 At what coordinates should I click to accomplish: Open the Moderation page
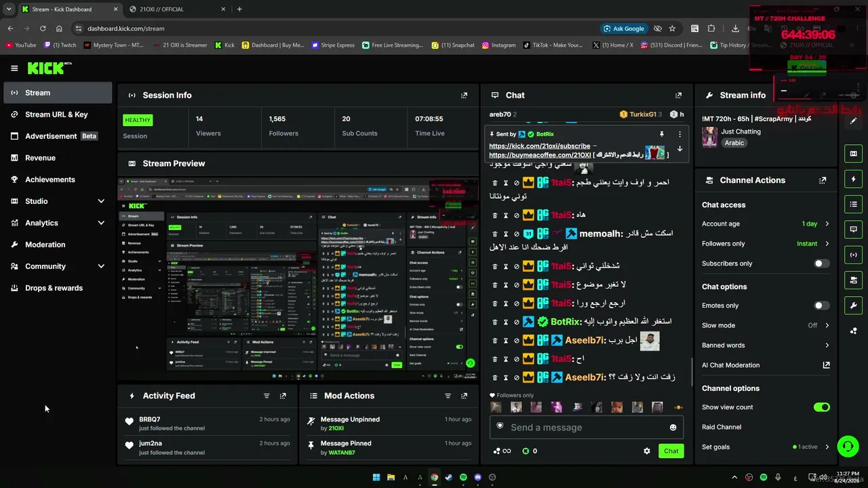[58, 245]
